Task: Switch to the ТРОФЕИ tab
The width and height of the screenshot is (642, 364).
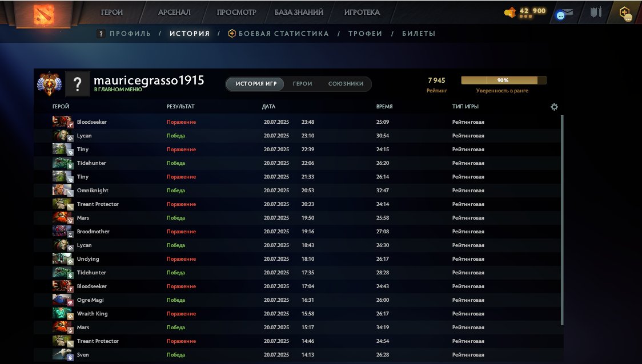Action: click(365, 34)
